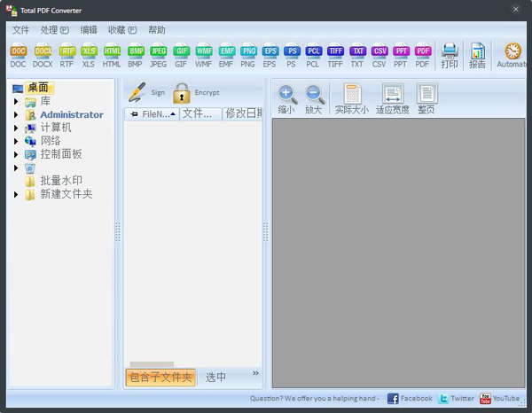Sort by 文件... column header
The height and width of the screenshot is (413, 532).
point(200,114)
